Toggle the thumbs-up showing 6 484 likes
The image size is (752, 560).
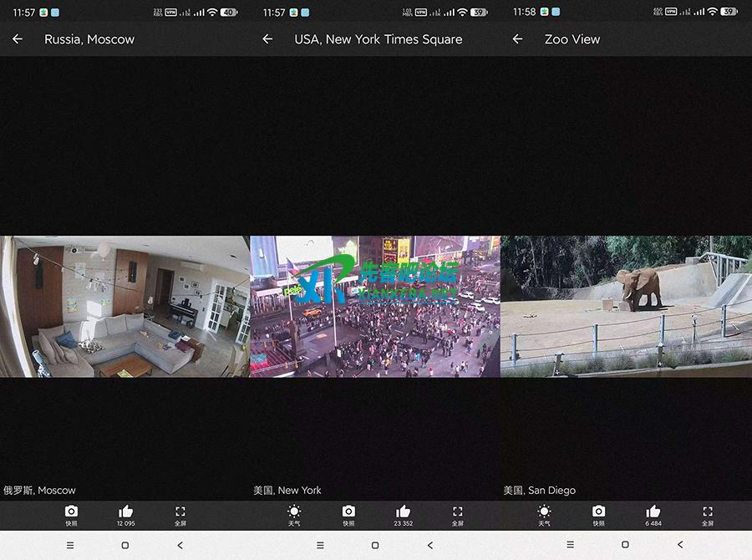pyautogui.click(x=653, y=514)
